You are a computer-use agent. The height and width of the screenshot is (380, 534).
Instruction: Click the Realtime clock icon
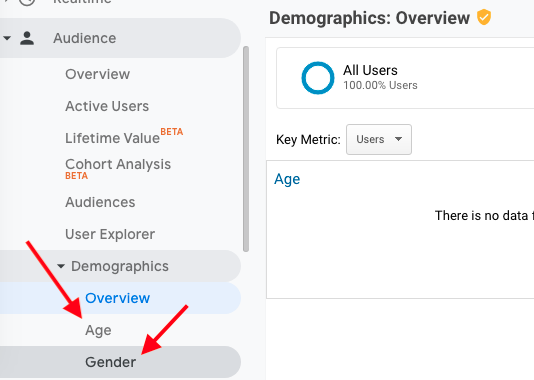click(27, 2)
